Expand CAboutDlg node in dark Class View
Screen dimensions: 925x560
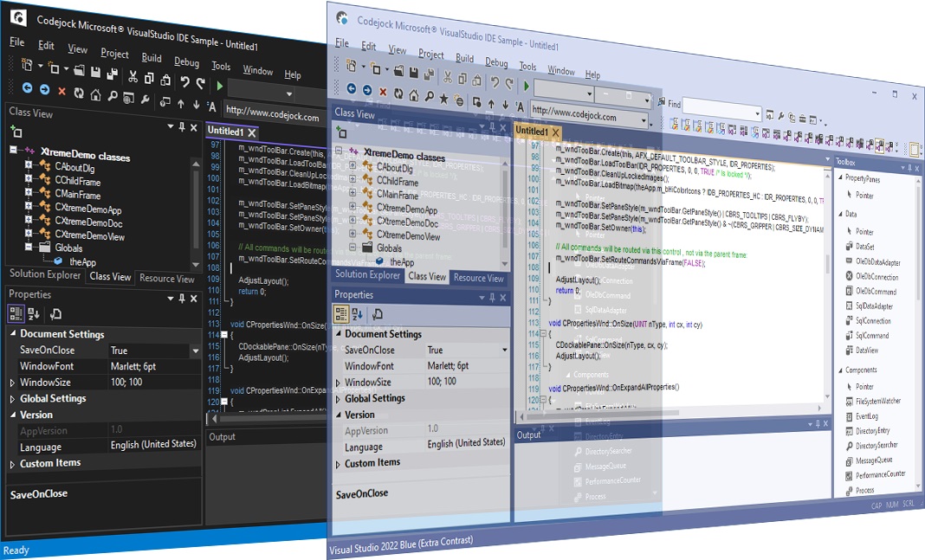(x=29, y=164)
